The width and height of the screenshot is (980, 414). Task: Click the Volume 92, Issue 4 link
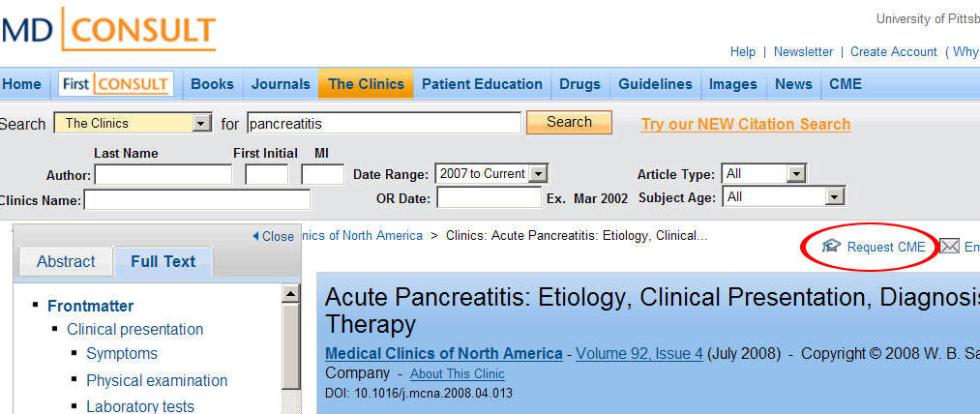pyautogui.click(x=639, y=353)
